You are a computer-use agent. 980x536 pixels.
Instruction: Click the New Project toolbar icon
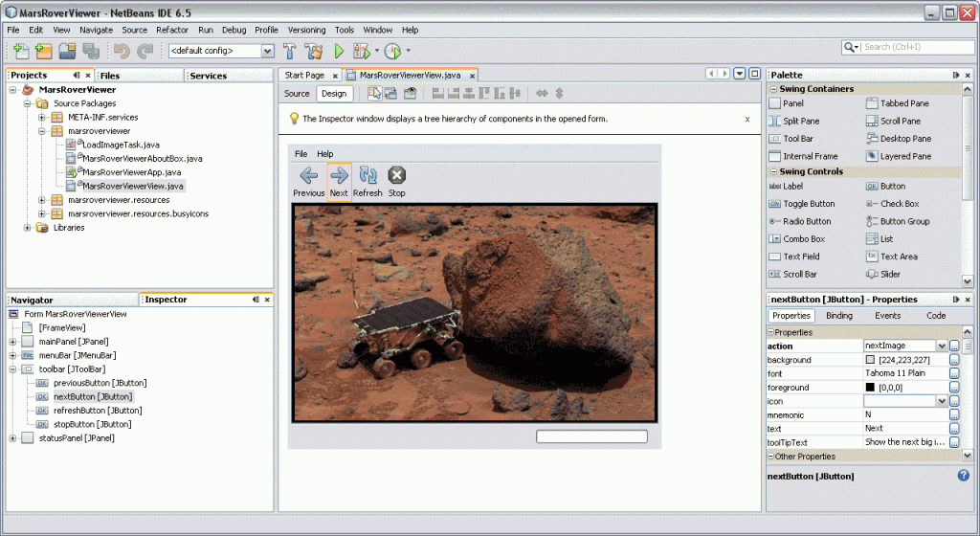pyautogui.click(x=44, y=51)
